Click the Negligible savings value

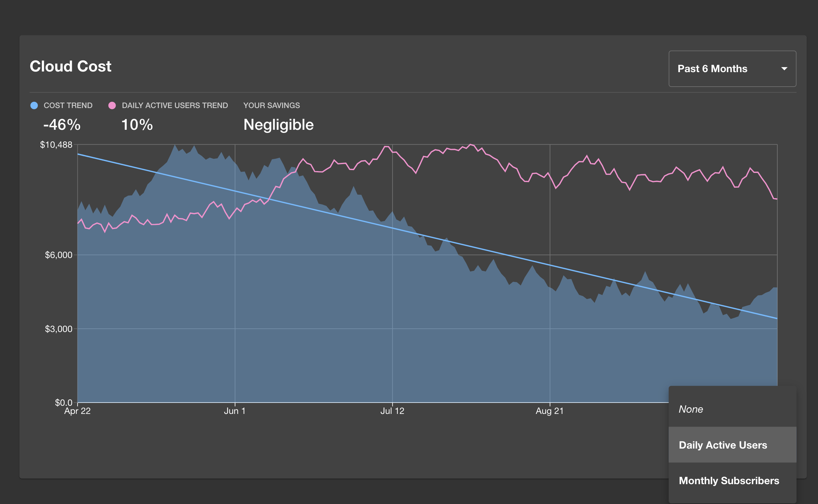278,125
